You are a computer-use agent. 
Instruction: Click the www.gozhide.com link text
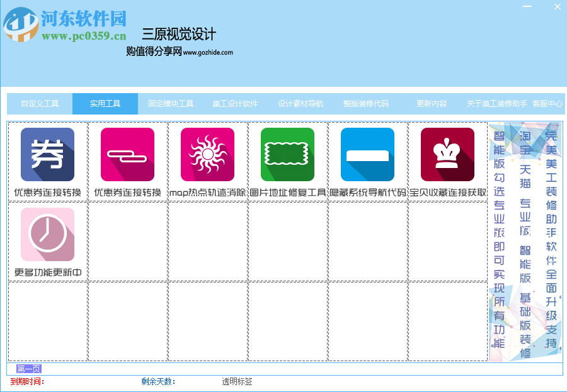point(208,52)
